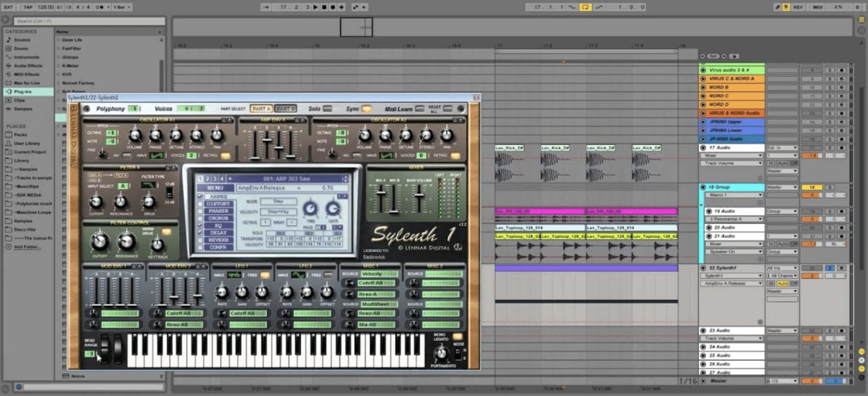Click the Sylenth1 Mix A slider
868x396 pixels.
point(381,193)
